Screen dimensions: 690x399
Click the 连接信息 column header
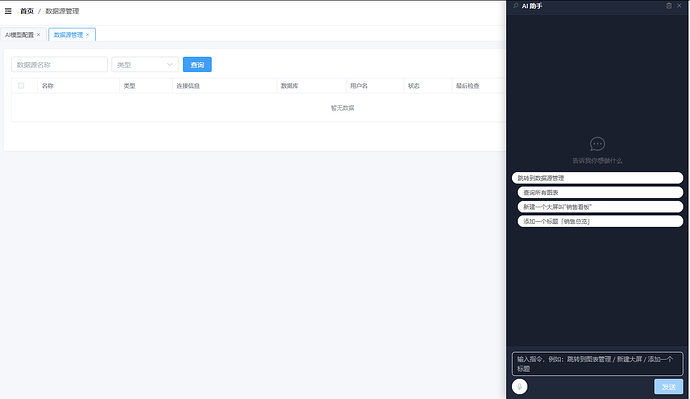pyautogui.click(x=188, y=86)
